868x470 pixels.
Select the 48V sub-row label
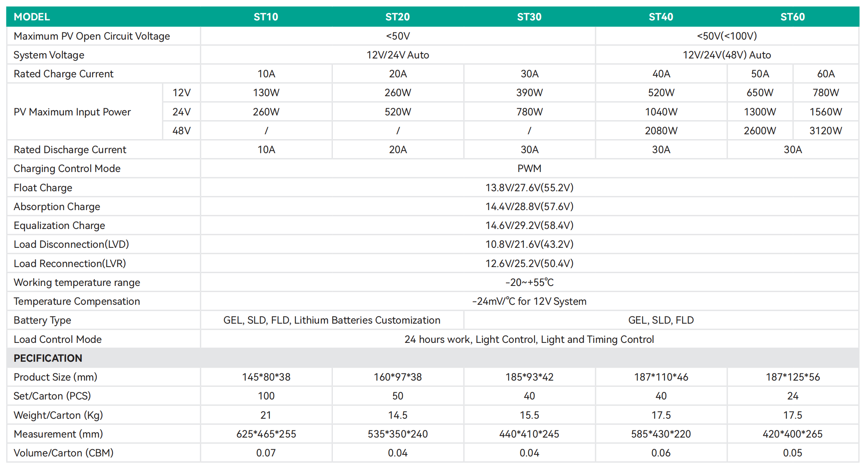pos(182,131)
